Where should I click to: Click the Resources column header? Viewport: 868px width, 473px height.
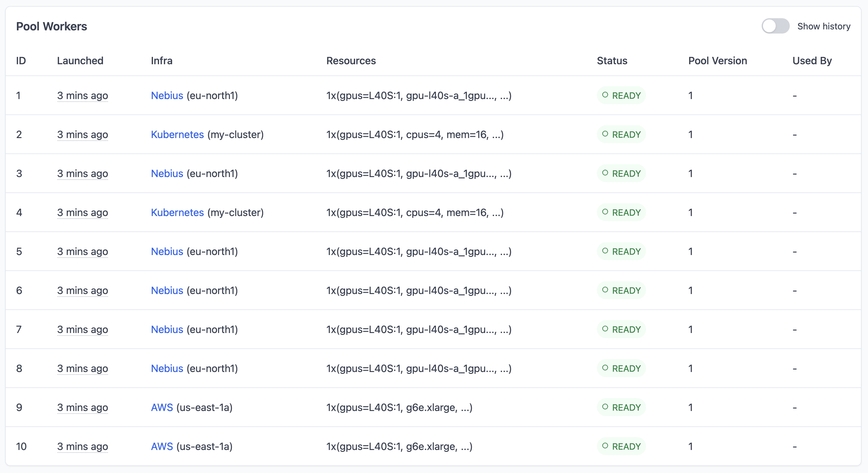tap(351, 61)
